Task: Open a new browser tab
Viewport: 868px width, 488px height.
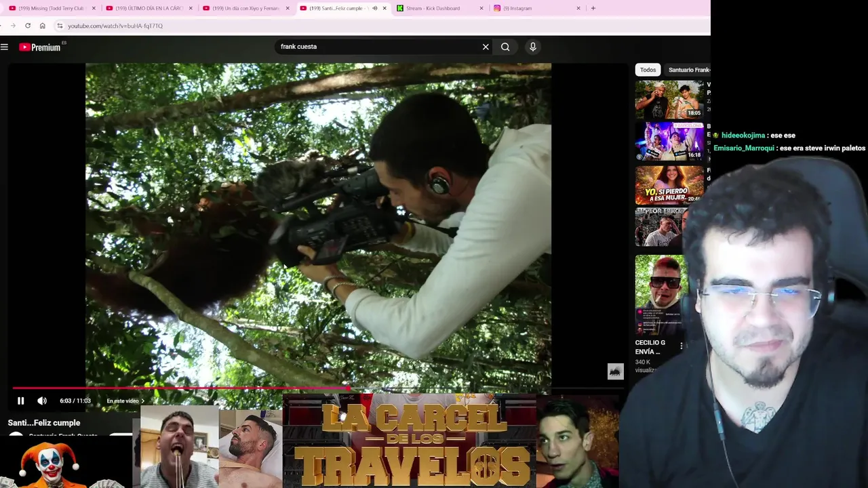Action: [593, 8]
